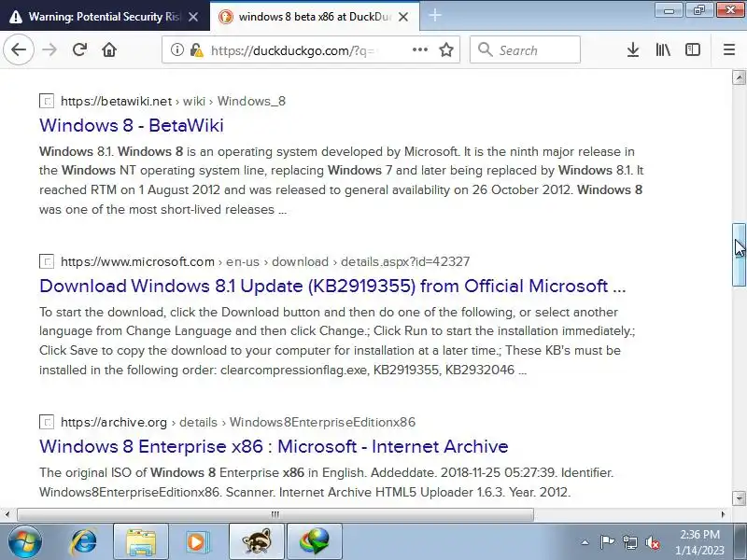Click the horizontal scrollbar left arrow
The width and height of the screenshot is (747, 560).
coord(7,514)
